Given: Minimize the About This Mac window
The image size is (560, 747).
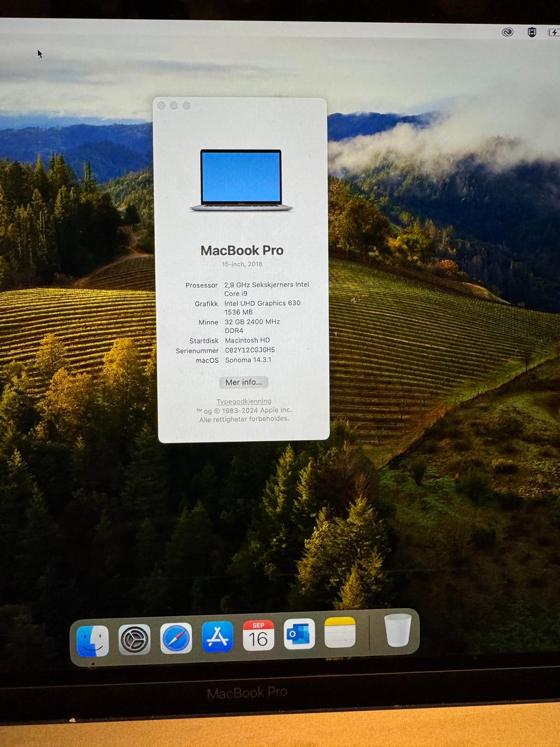Looking at the screenshot, I should point(174,106).
